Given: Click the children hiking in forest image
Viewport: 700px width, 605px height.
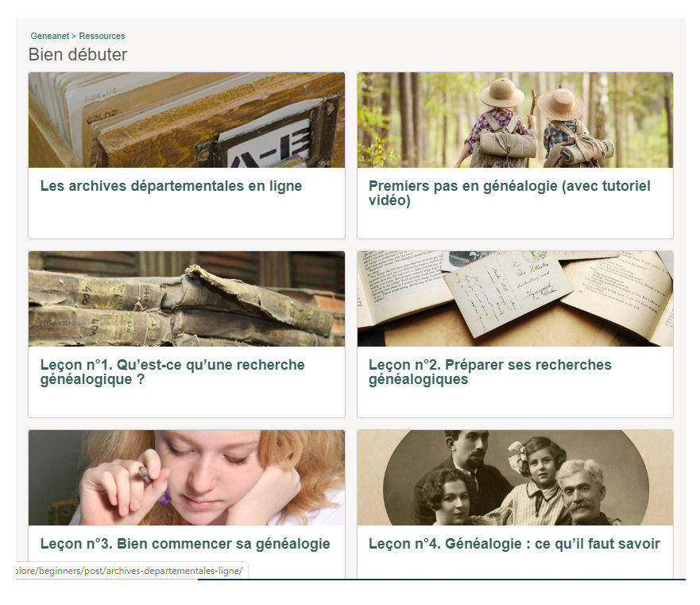Looking at the screenshot, I should click(x=515, y=120).
